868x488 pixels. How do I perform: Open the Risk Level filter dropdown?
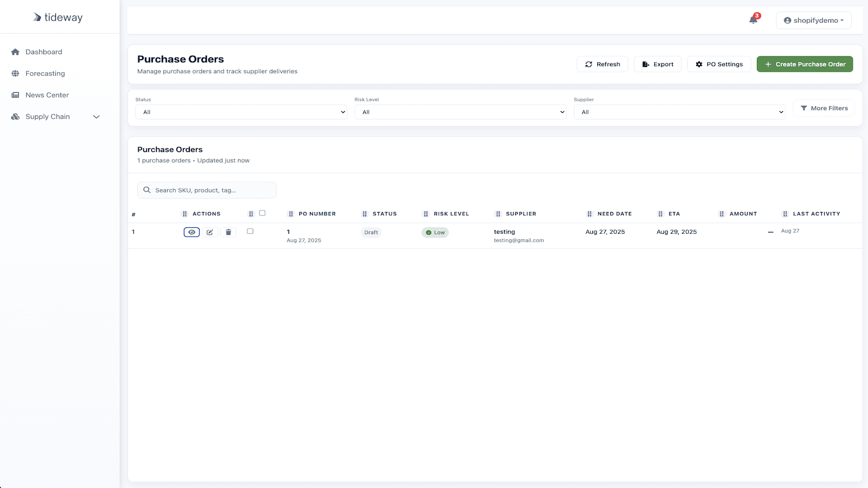click(x=461, y=112)
